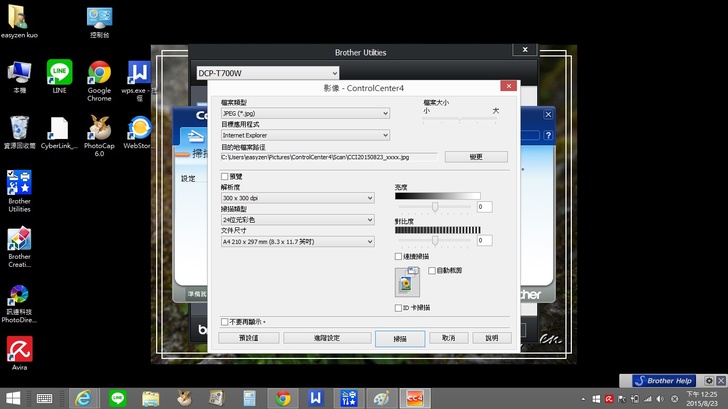Open the DCP-T700W model dropdown

tap(265, 72)
